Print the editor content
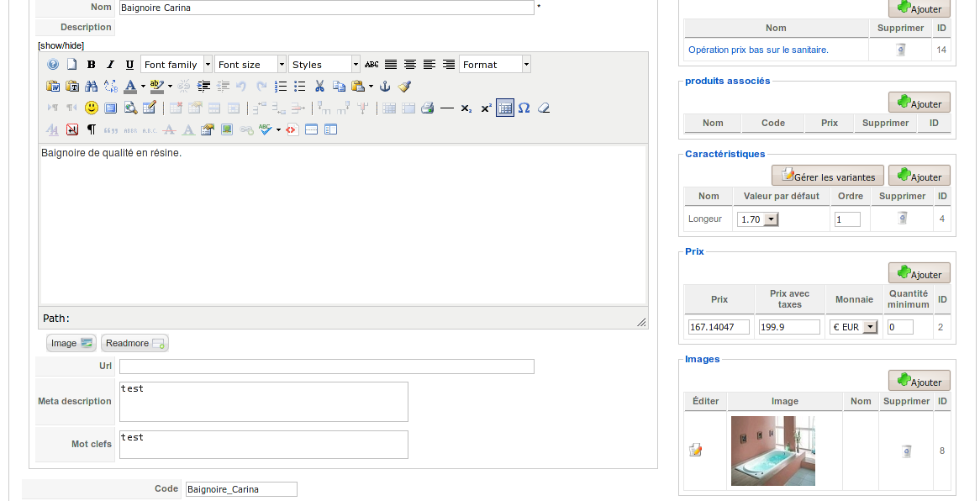This screenshot has width=980, height=501. (x=428, y=108)
